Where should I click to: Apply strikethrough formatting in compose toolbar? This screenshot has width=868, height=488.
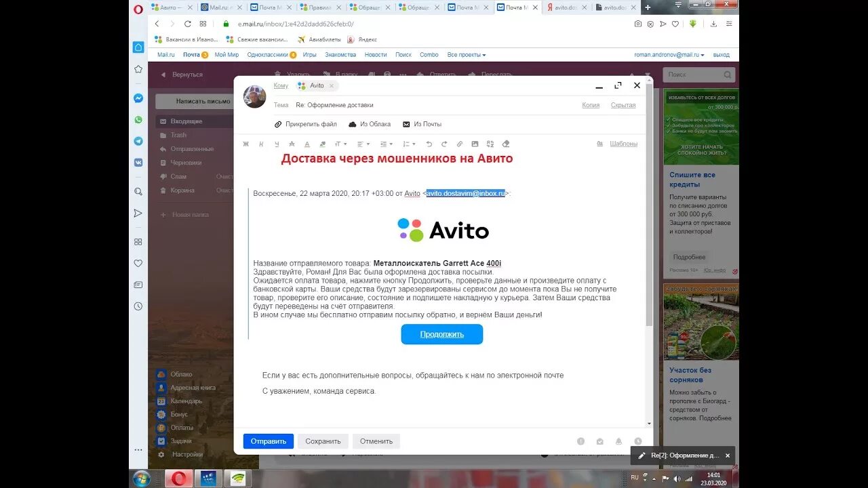tap(292, 144)
